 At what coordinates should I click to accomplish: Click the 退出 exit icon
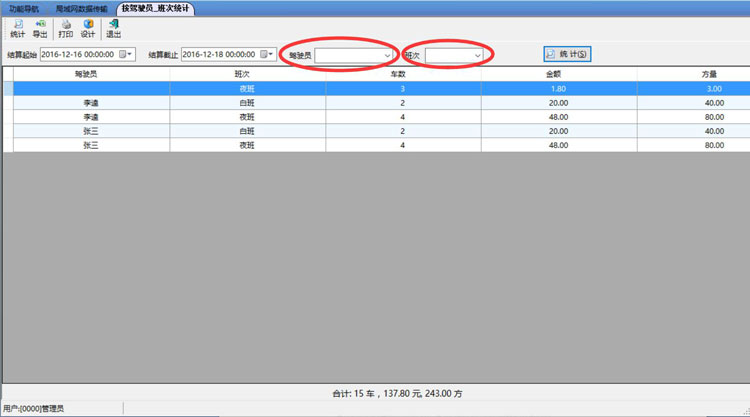pos(113,27)
